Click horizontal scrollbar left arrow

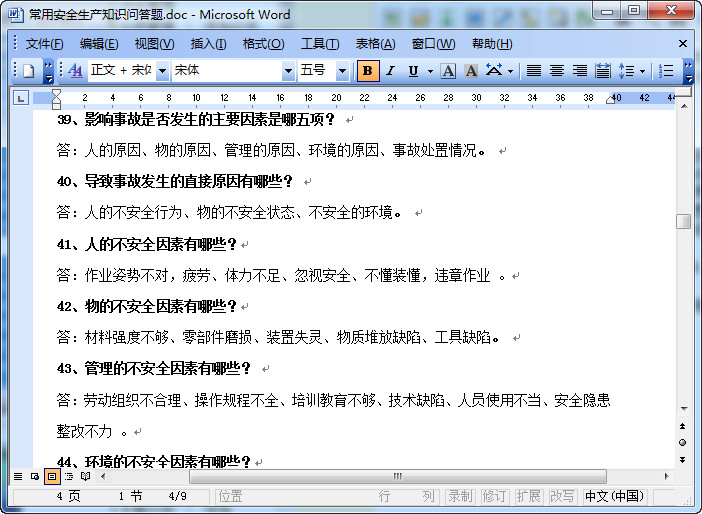click(103, 476)
